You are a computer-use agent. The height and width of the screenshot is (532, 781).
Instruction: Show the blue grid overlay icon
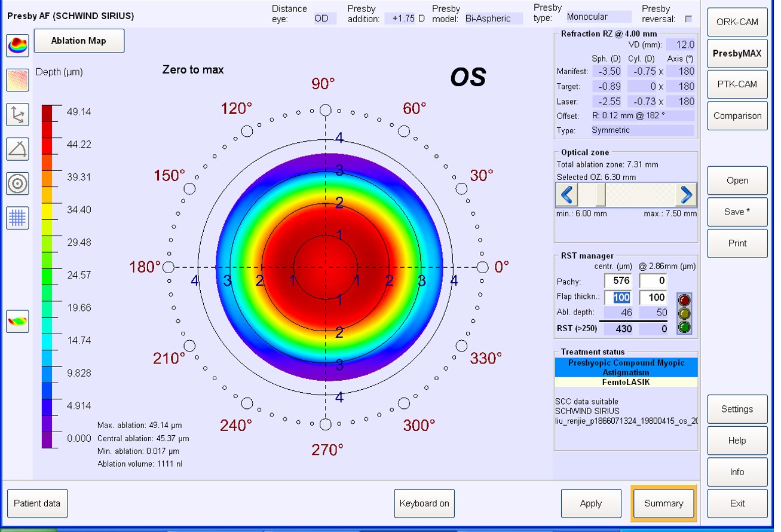18,218
